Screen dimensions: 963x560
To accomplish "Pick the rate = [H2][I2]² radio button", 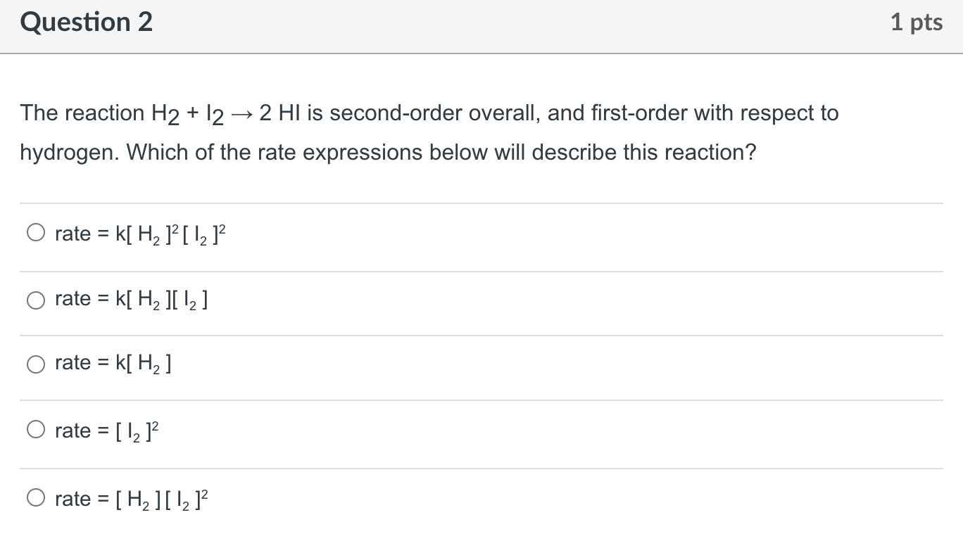I will point(35,497).
